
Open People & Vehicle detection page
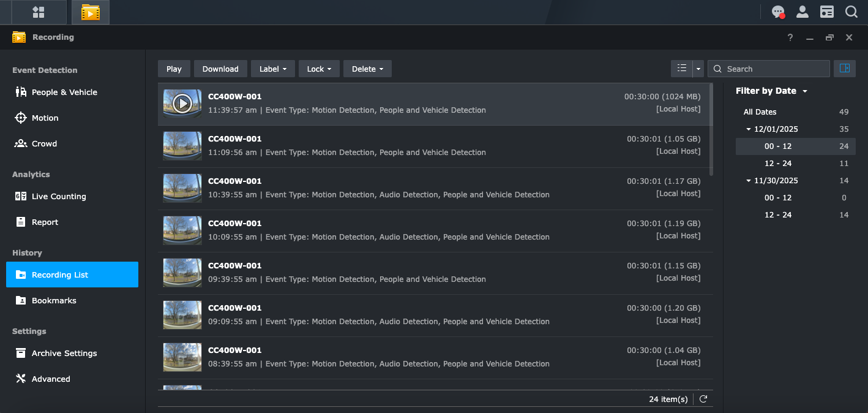[64, 92]
